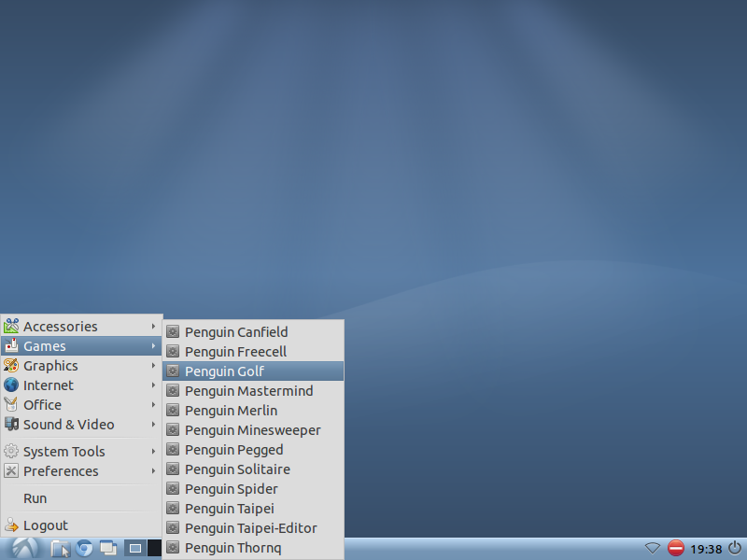Screen dimensions: 747x560
Task: Click the Sound & Video icon
Action: tap(11, 424)
